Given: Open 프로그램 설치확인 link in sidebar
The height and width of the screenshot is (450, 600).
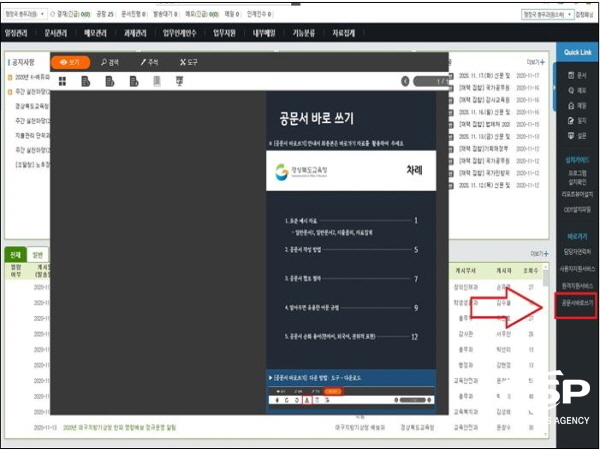Looking at the screenshot, I should (577, 177).
